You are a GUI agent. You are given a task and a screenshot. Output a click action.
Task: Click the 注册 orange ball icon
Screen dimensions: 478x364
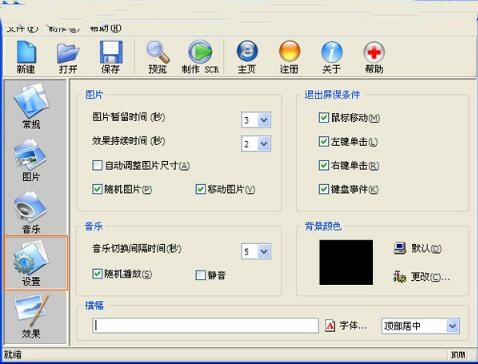(x=289, y=52)
